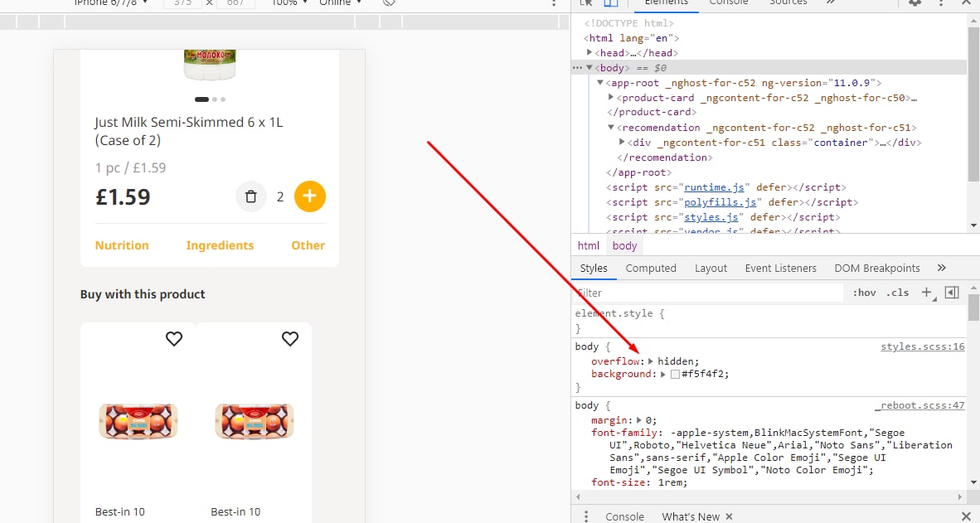
Task: Open the Console drawer tab
Action: pyautogui.click(x=624, y=516)
